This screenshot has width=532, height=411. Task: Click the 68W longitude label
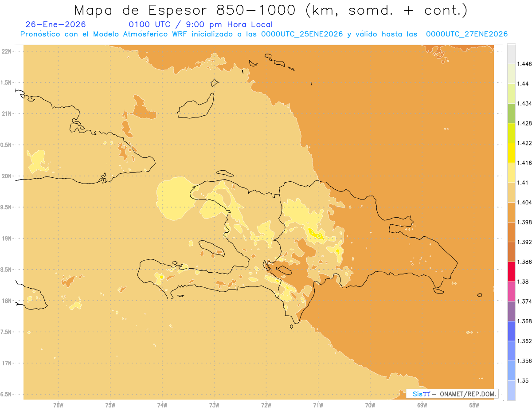coord(474,405)
